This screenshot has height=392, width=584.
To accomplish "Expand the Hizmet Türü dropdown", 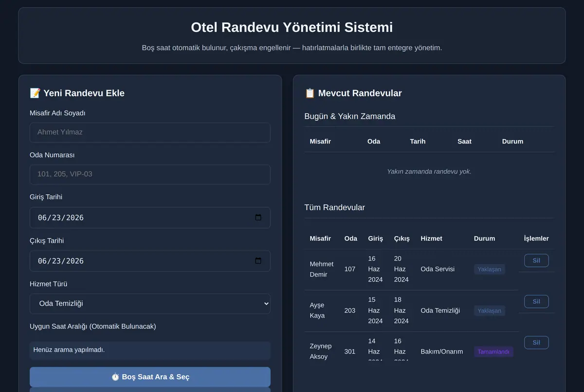I will pos(150,303).
